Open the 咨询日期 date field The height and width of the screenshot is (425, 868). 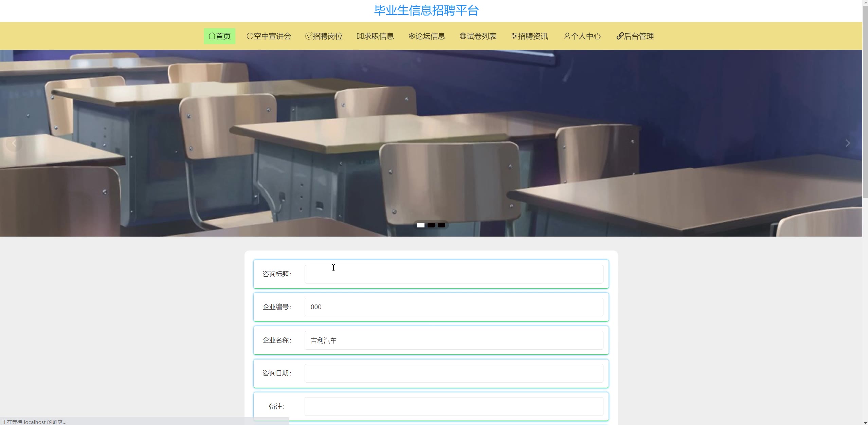(x=454, y=373)
